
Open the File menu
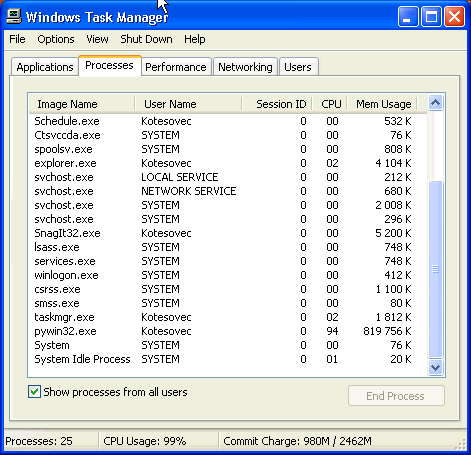coord(17,39)
